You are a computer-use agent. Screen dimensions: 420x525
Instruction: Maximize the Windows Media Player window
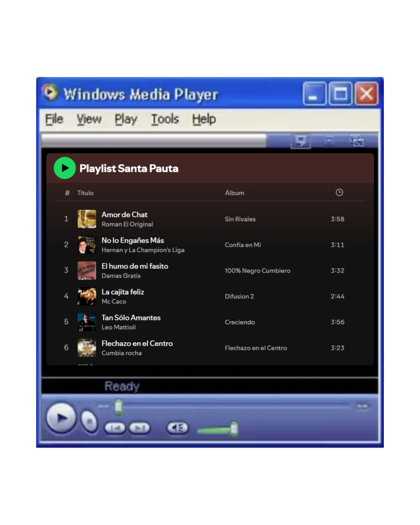pos(341,94)
